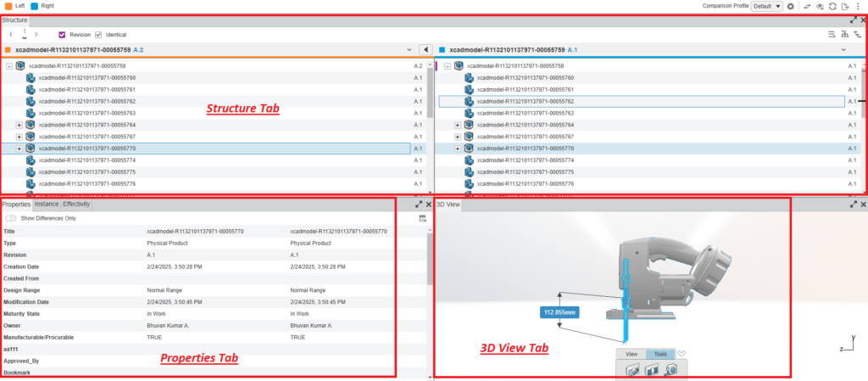
Task: Uncheck the Identical checkbox
Action: (98, 35)
